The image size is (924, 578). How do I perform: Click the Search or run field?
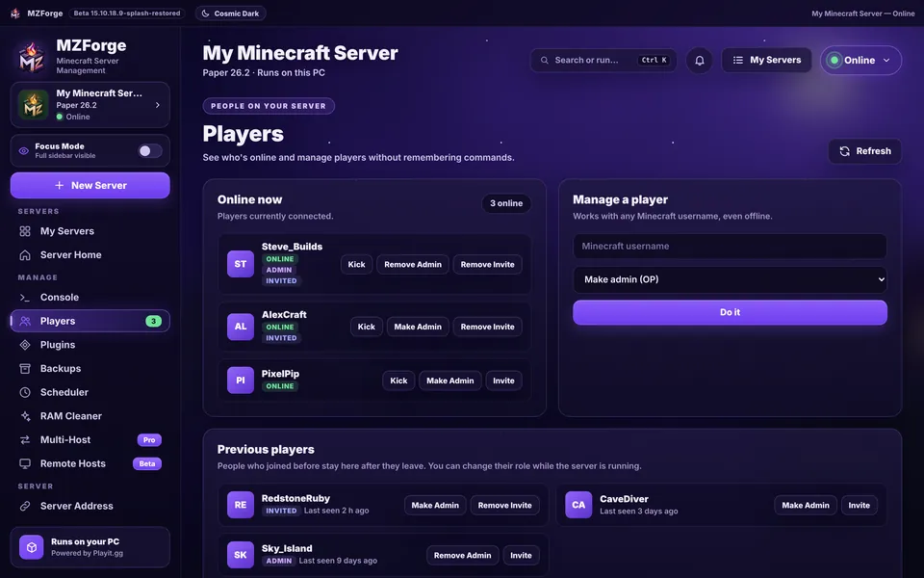point(603,60)
